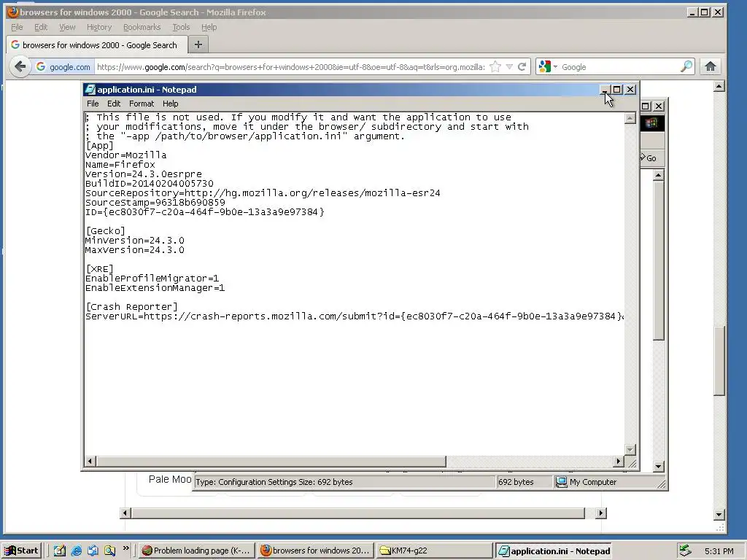This screenshot has width=747, height=560.
Task: Open the Firefox File menu
Action: (17, 27)
